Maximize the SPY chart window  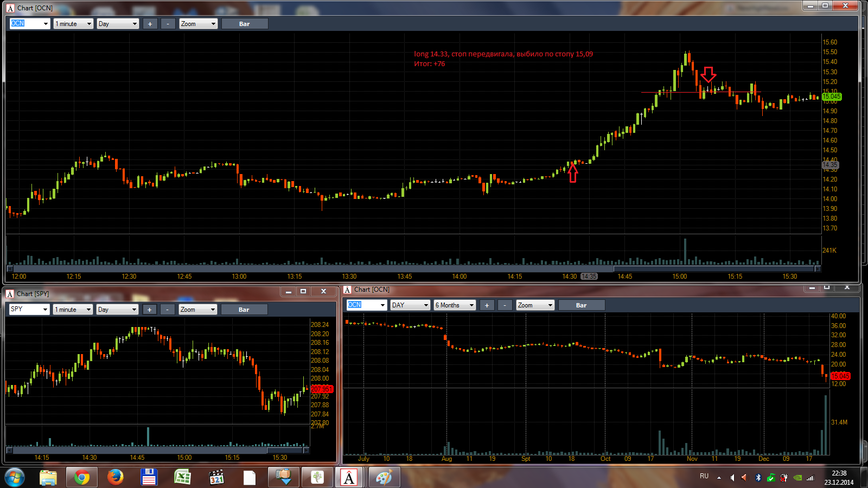tap(303, 292)
